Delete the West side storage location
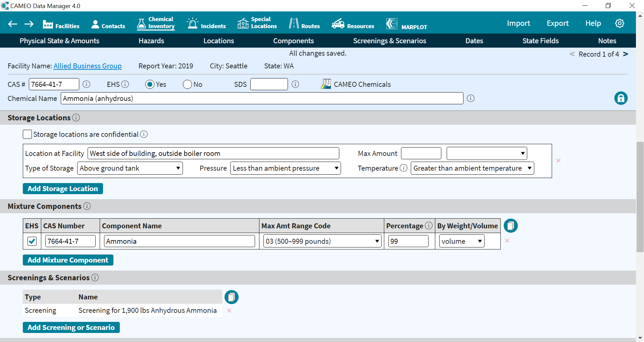644x342 pixels. (558, 161)
